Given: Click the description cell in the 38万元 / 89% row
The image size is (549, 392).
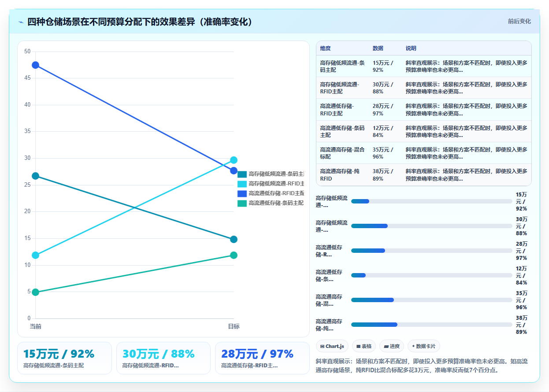Looking at the screenshot, I should tap(467, 175).
